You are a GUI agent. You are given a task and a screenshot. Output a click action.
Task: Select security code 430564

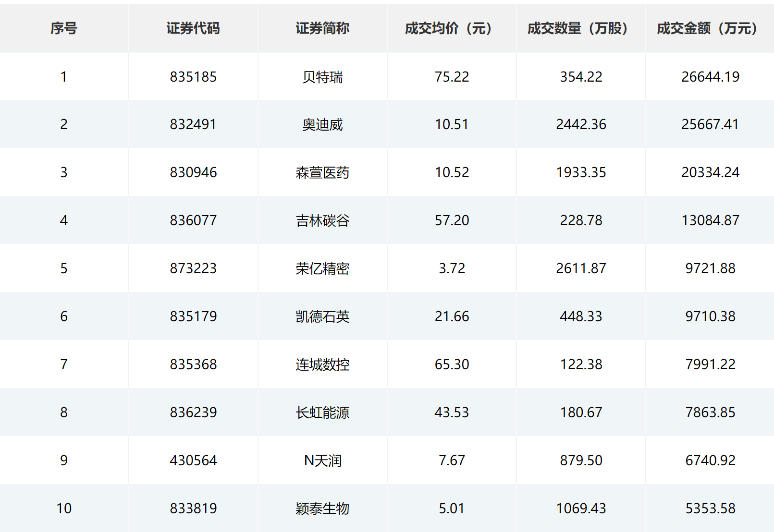(x=193, y=460)
